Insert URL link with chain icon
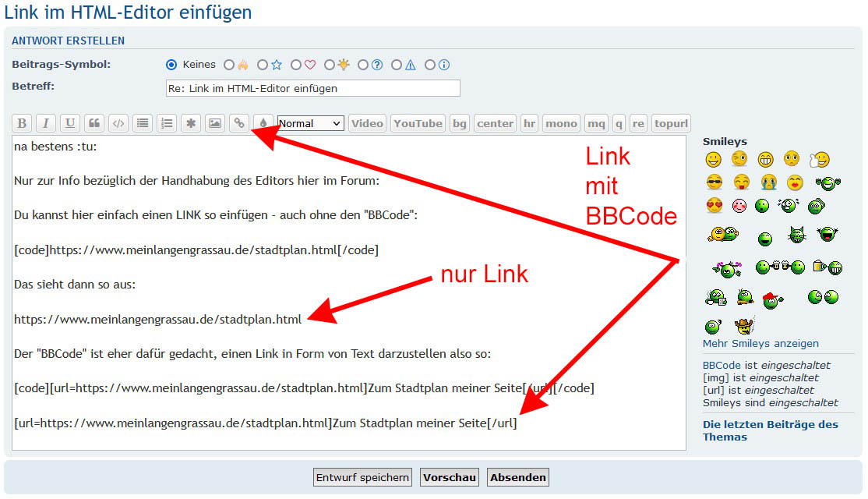The image size is (868, 499). (x=239, y=123)
